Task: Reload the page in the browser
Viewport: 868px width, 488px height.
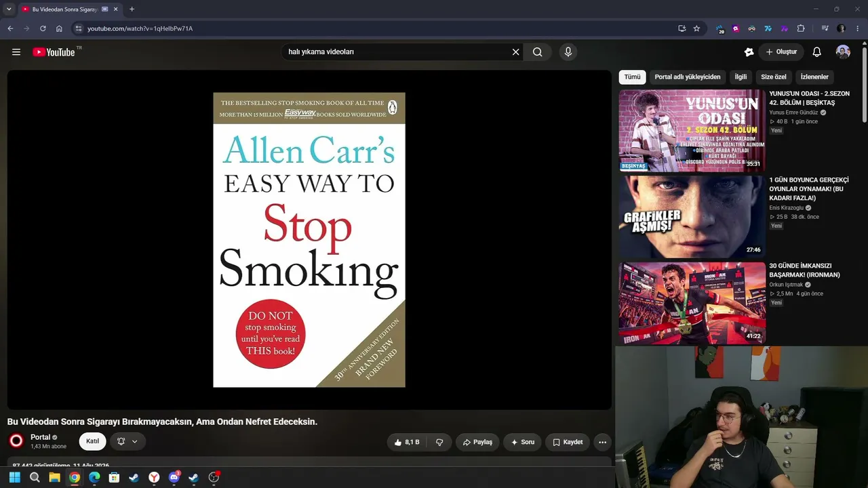Action: pos(43,28)
